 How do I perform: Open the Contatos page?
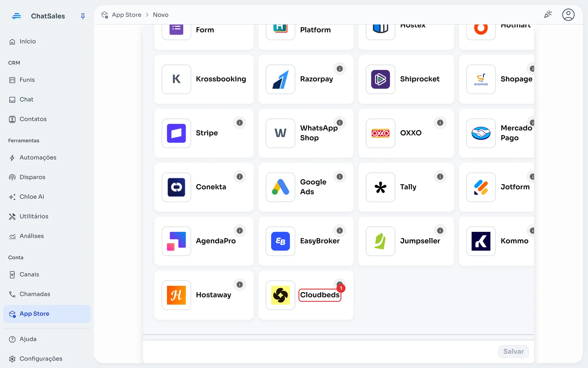pyautogui.click(x=47, y=119)
